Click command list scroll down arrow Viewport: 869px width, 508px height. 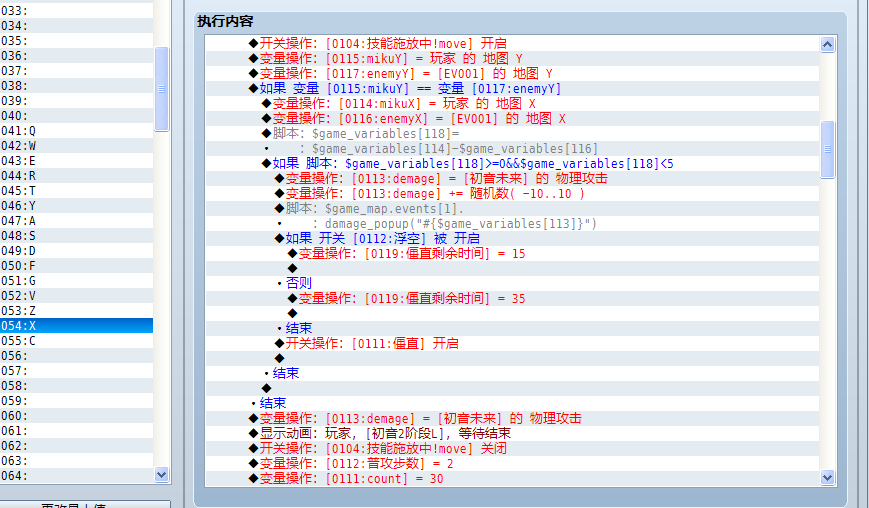coord(827,477)
